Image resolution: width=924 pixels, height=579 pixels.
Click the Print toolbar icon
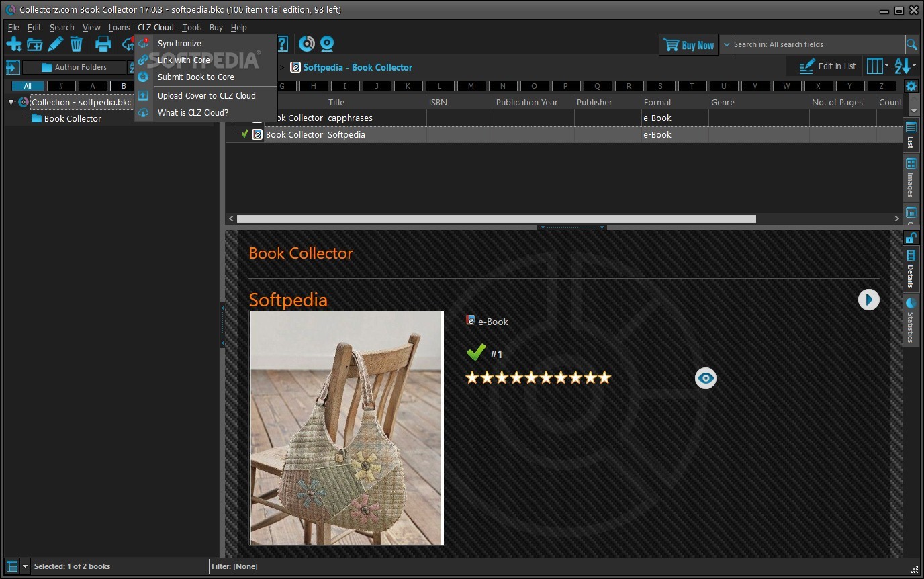click(x=103, y=44)
